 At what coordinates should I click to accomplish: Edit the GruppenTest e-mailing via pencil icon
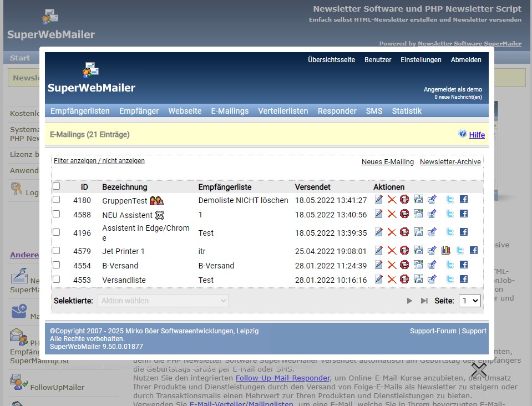tap(379, 200)
